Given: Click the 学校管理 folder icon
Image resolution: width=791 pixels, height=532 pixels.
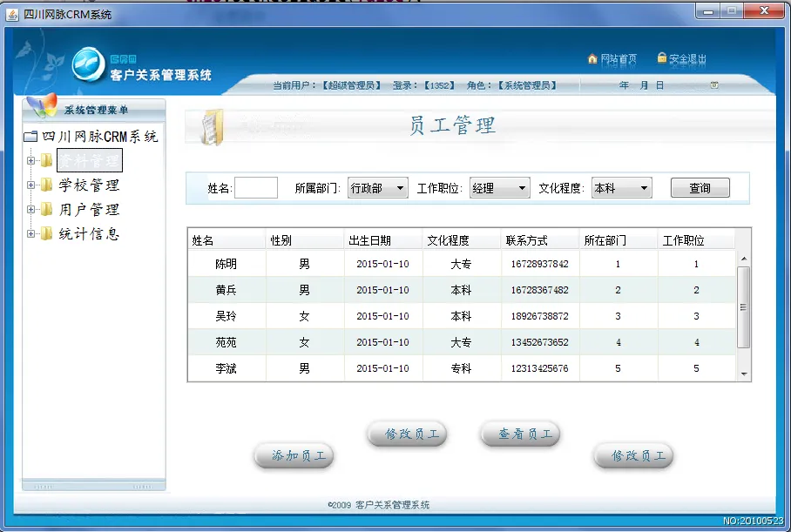Looking at the screenshot, I should 47,185.
